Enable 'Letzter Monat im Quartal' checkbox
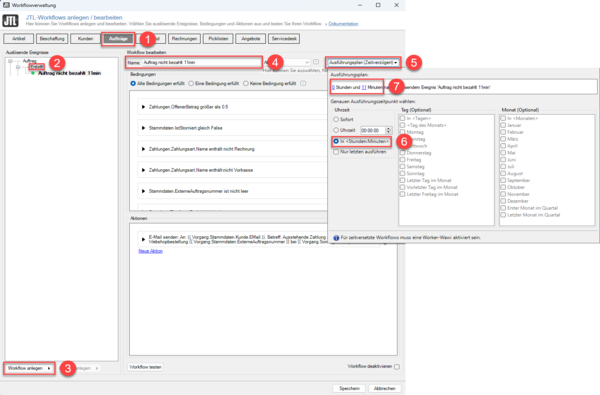Viewport: 600px width, 395px height. click(x=503, y=215)
